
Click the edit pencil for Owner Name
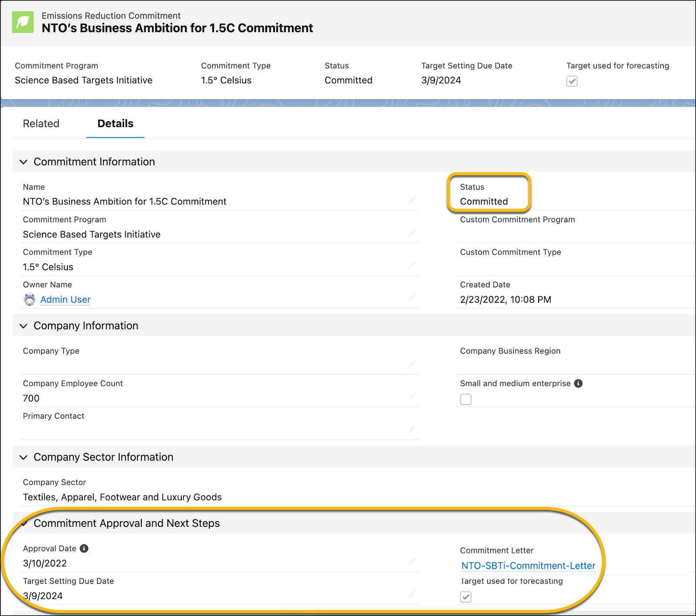[x=412, y=298]
